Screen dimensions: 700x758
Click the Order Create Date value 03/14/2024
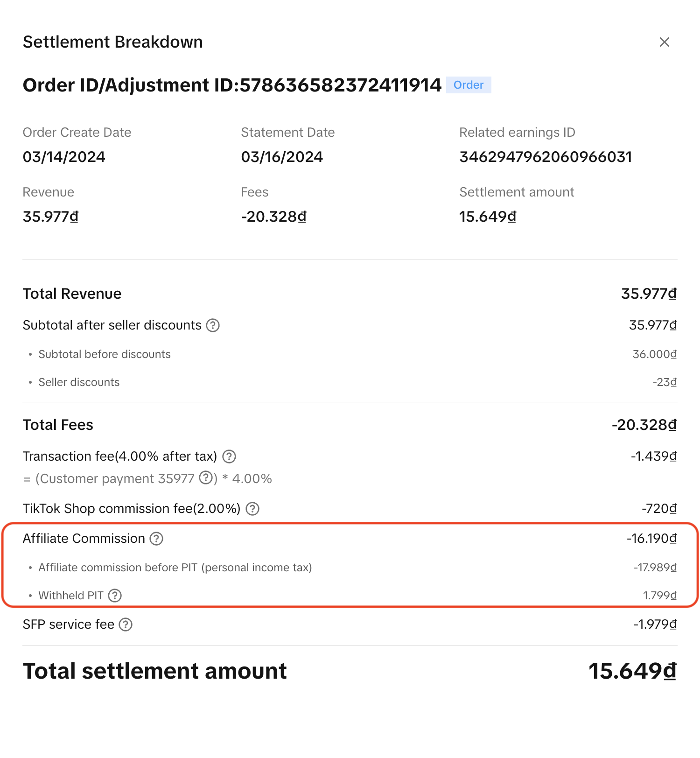64,157
